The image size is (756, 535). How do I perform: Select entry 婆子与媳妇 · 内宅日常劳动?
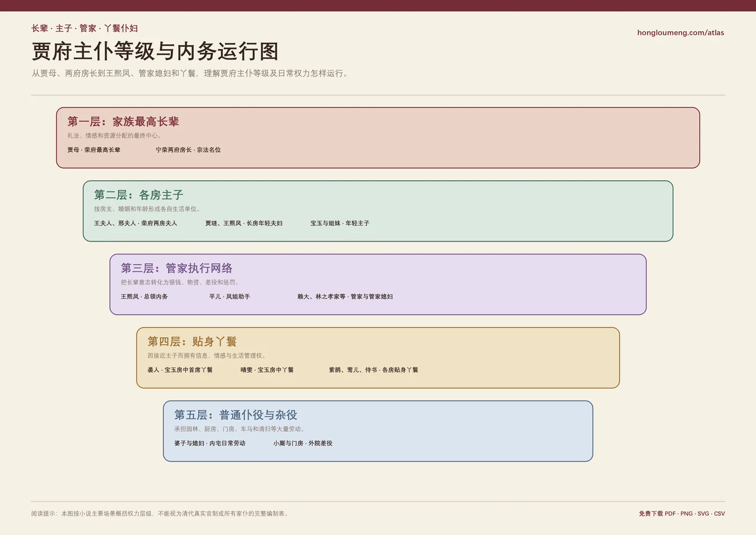coord(210,443)
